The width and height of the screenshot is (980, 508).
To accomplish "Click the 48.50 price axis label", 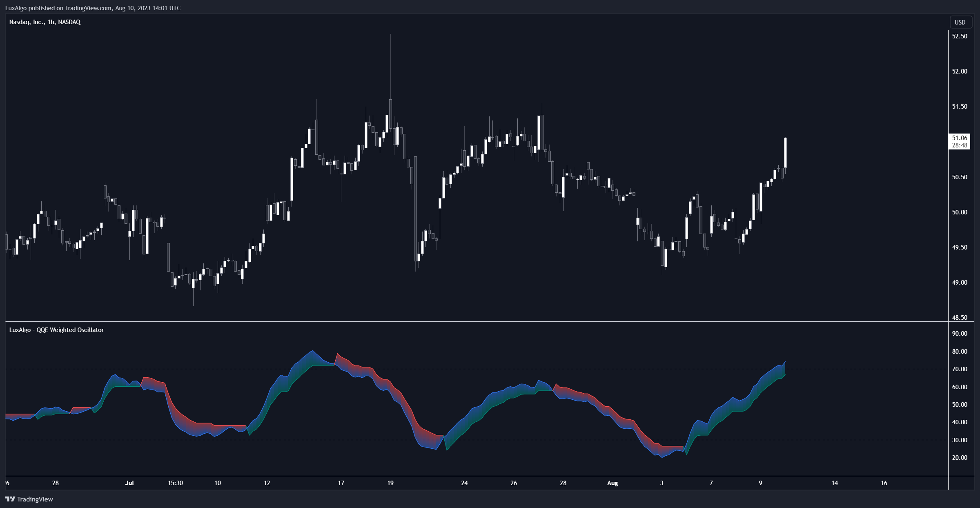I will pos(960,318).
